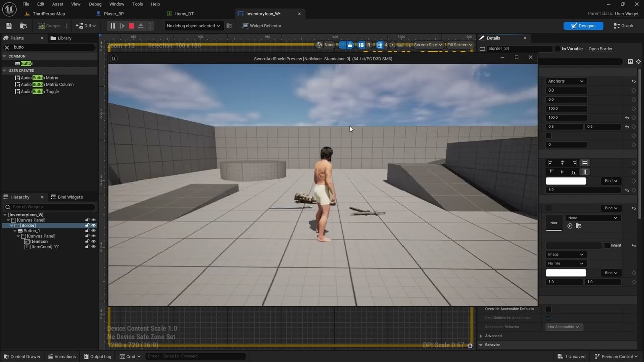
Task: Switch to Library tab
Action: point(61,38)
